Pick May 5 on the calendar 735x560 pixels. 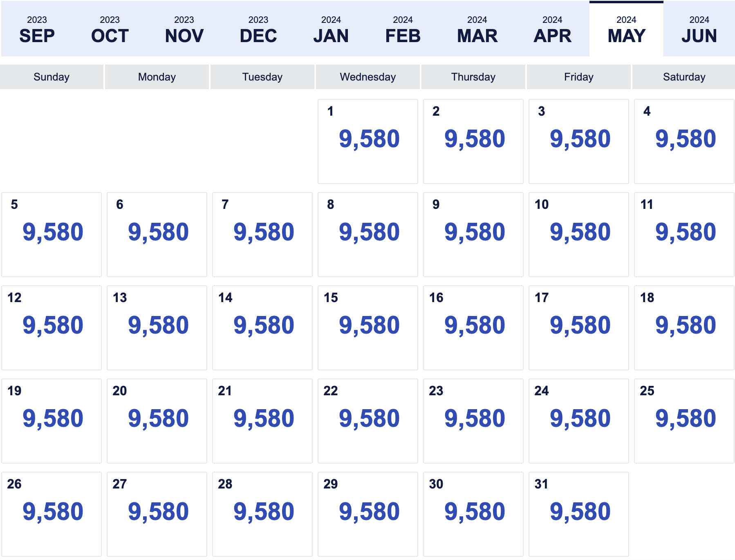tap(52, 235)
